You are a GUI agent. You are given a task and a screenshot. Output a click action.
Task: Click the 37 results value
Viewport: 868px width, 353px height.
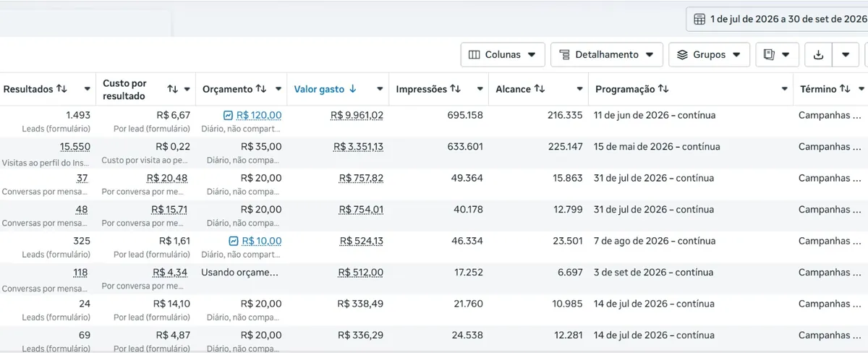tap(84, 178)
